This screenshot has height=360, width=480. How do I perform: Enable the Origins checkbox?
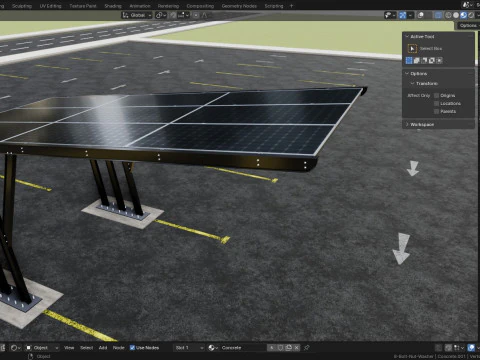[436, 96]
